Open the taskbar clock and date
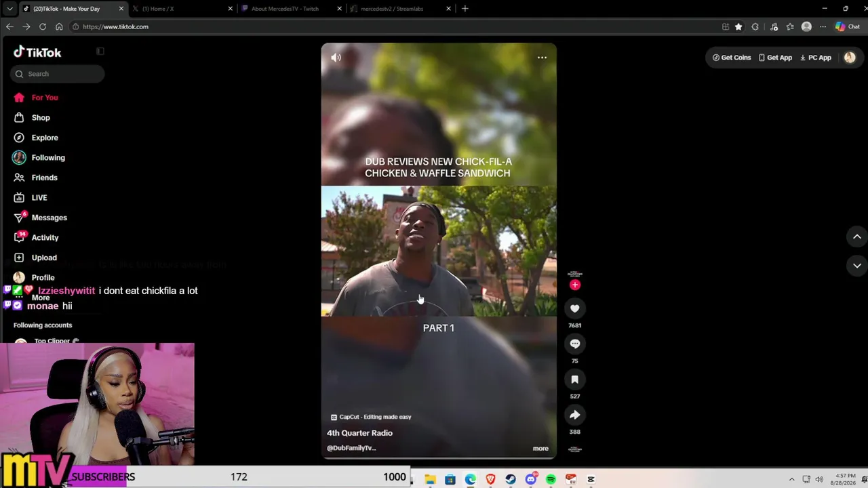Image resolution: width=868 pixels, height=488 pixels. [x=844, y=480]
